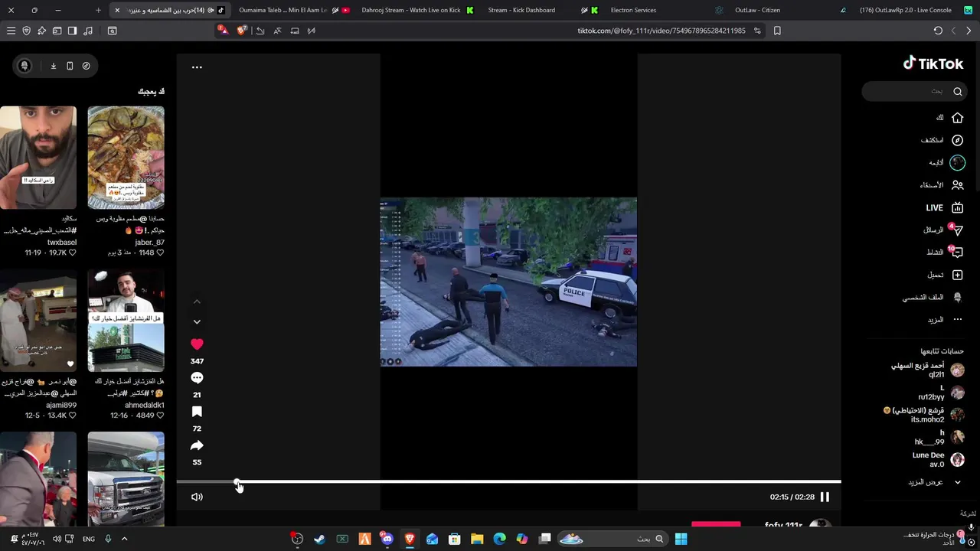Image resolution: width=980 pixels, height=551 pixels.
Task: Click the translate page icon in toolbar
Action: click(277, 31)
